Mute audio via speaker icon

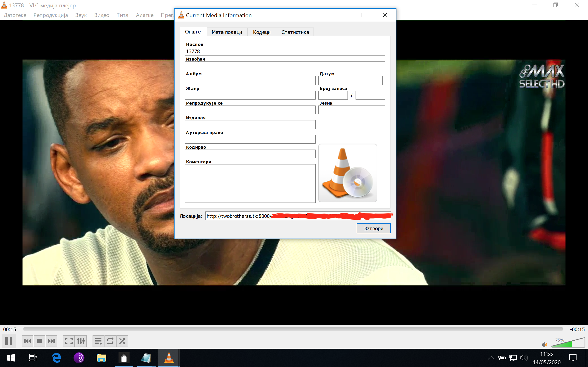[x=544, y=345]
